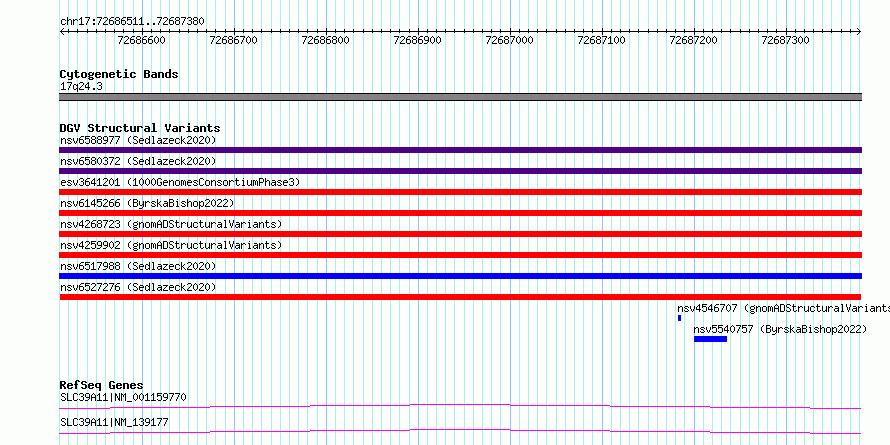890x445 pixels.
Task: Open variant label nsv6588977 (Sedlazeck2020)
Action: 138,140
